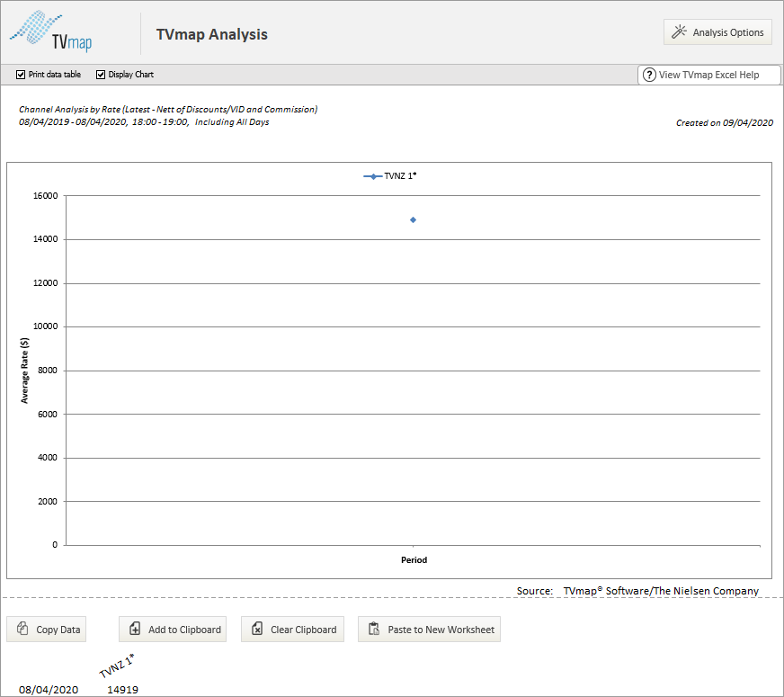This screenshot has height=697, width=784.
Task: Toggle the Print data table checkbox
Action: tap(21, 75)
